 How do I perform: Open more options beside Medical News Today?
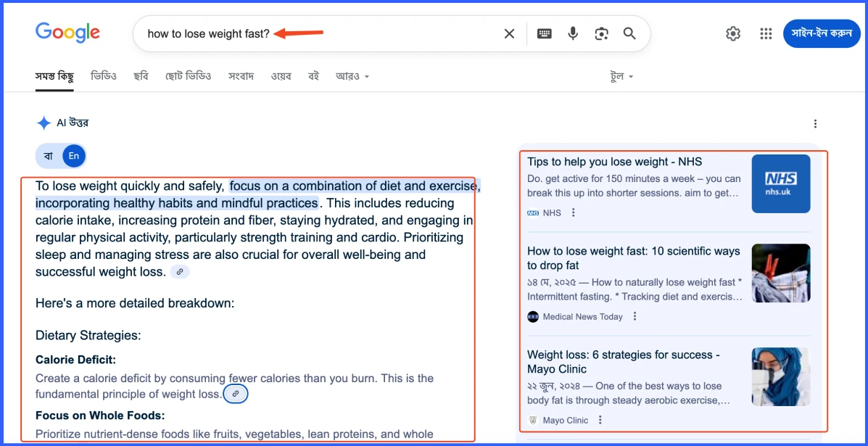tap(635, 316)
